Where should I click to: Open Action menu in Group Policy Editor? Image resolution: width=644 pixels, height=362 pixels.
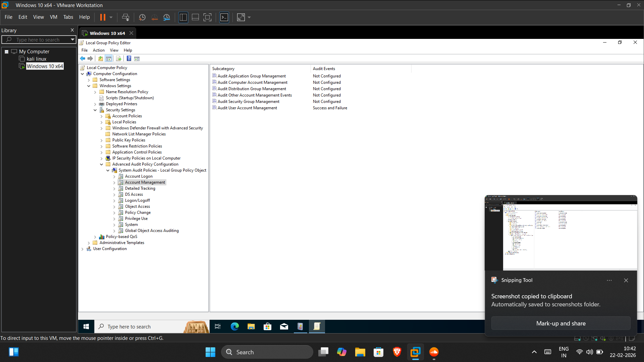99,50
